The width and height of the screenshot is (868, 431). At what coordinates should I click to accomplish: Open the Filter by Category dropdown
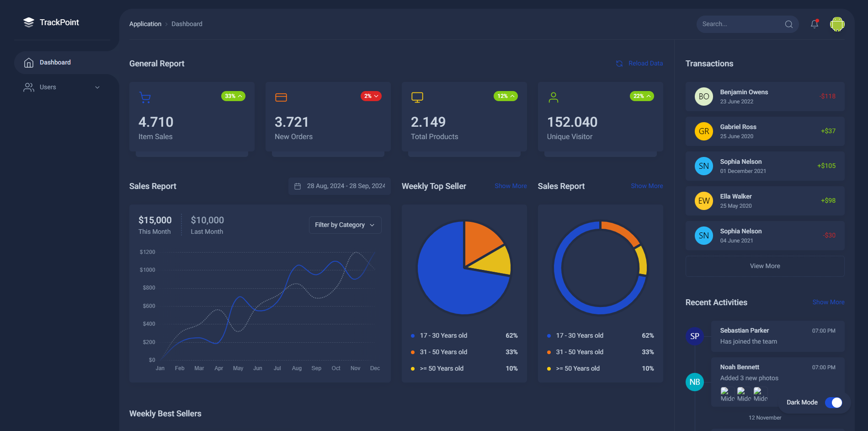coord(345,225)
